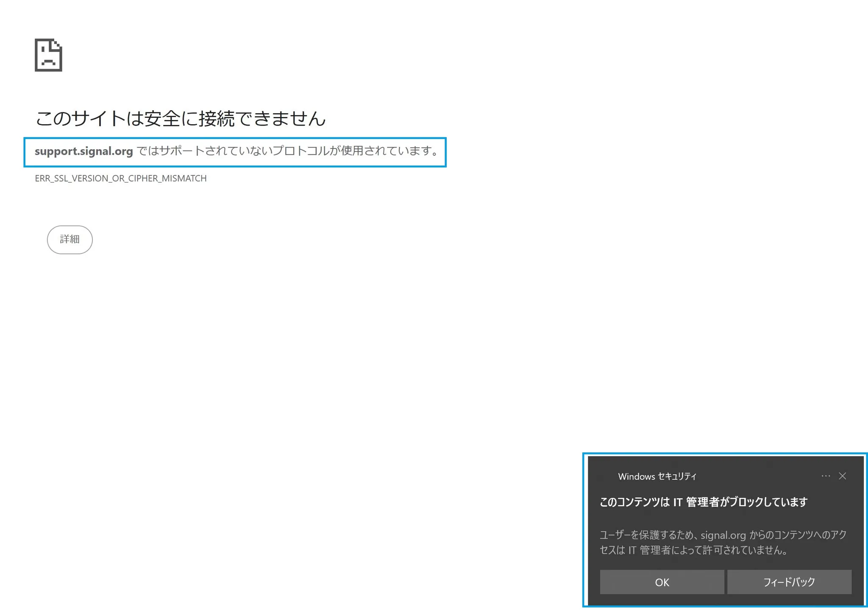This screenshot has width=868, height=610.
Task: Click OK in Windows Security notification
Action: click(x=662, y=582)
